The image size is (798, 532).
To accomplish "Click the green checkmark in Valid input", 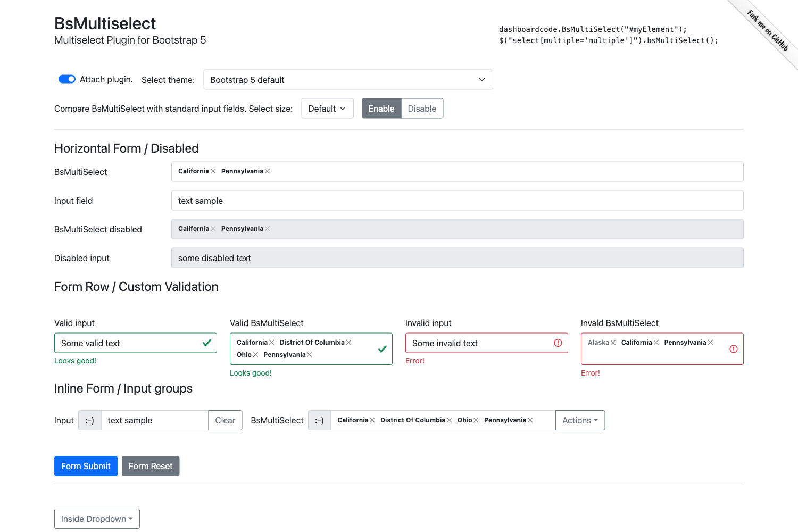I will point(206,343).
